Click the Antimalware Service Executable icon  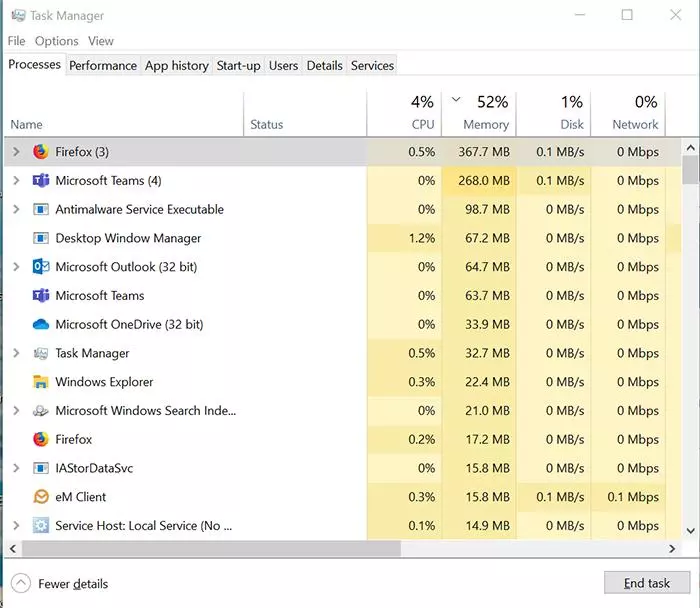[x=41, y=209]
